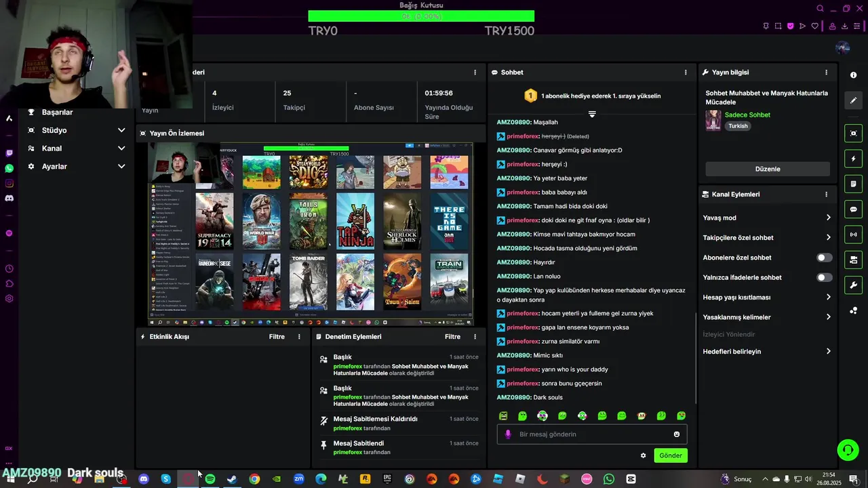This screenshot has height=488, width=868.
Task: Open Kanal Eylemleri three-dot menu
Action: pos(826,195)
